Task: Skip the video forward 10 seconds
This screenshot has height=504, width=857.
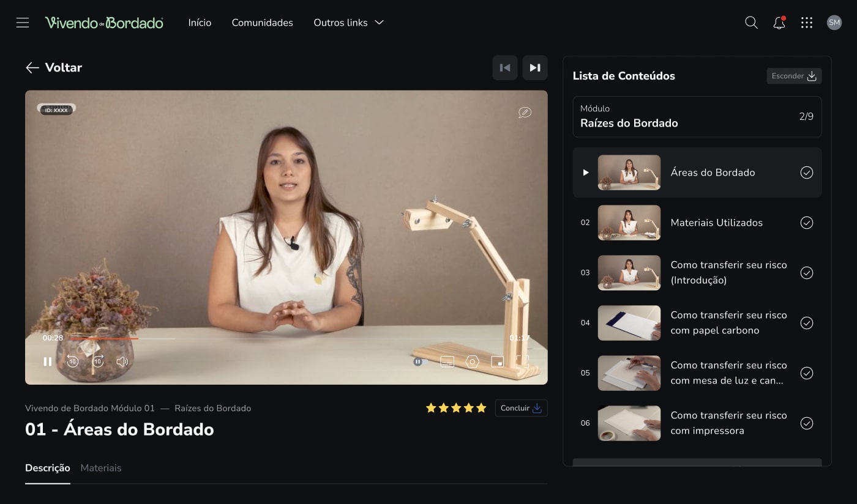Action: (98, 361)
